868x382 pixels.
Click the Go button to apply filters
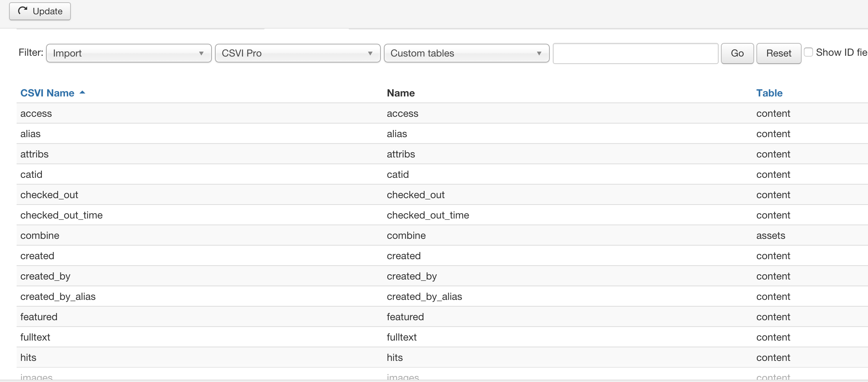[x=737, y=53]
